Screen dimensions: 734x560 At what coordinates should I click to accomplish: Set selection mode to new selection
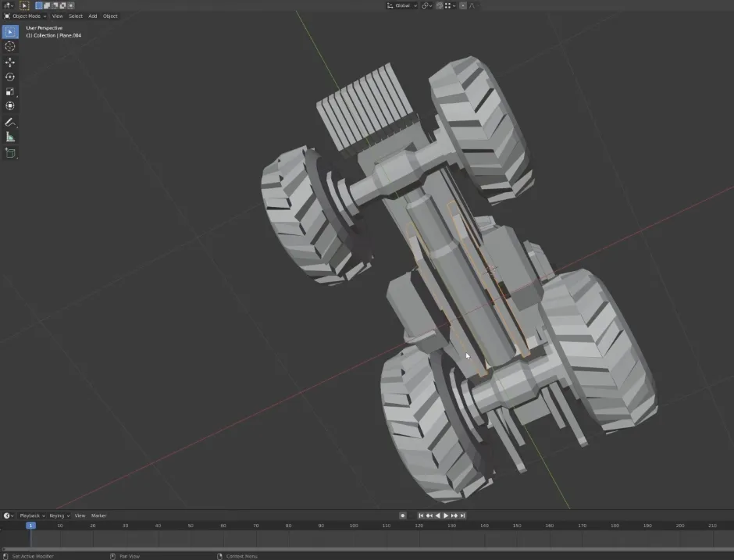pyautogui.click(x=39, y=5)
